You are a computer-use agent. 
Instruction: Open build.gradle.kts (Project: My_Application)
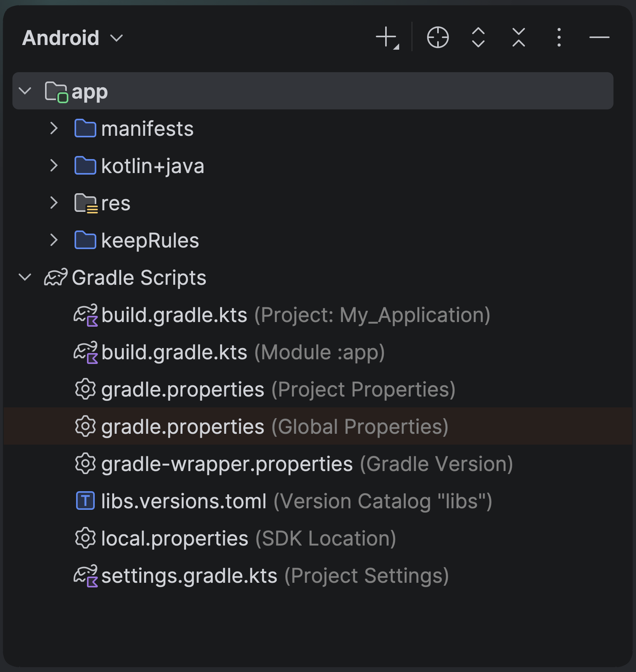pyautogui.click(x=296, y=315)
